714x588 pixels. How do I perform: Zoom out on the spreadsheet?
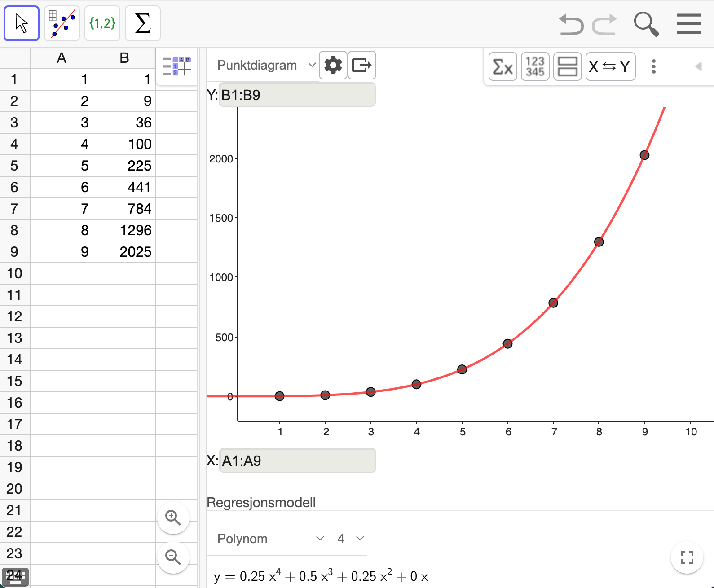(x=173, y=557)
